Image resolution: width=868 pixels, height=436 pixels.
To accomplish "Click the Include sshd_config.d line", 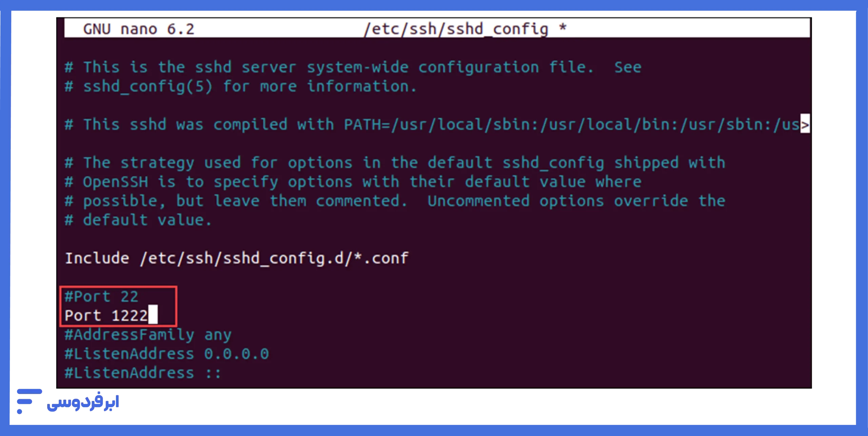I will point(237,258).
